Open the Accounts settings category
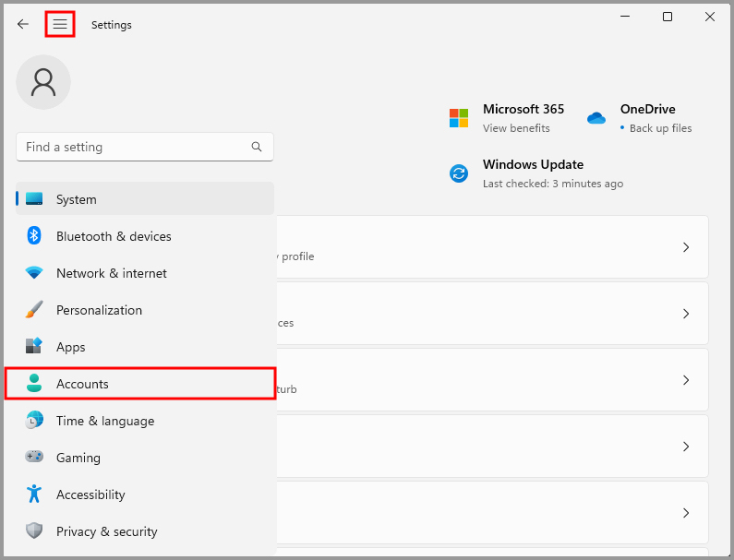Image resolution: width=734 pixels, height=560 pixels. (x=140, y=384)
